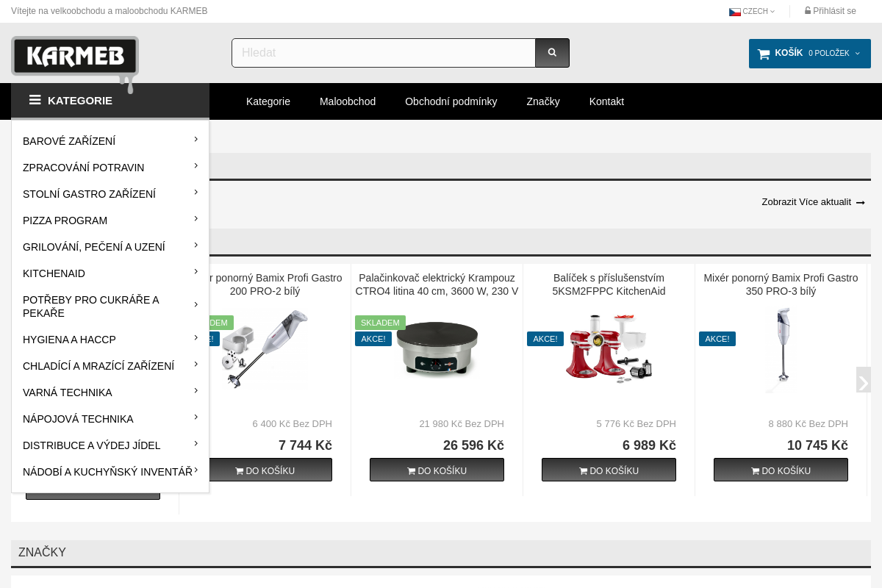Click price 26 596 Kč
The height and width of the screenshot is (588, 882).
(x=473, y=445)
